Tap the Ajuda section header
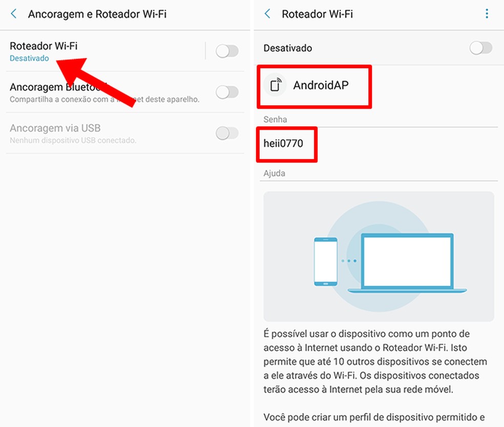Screen dimensions: 504x427 274,173
